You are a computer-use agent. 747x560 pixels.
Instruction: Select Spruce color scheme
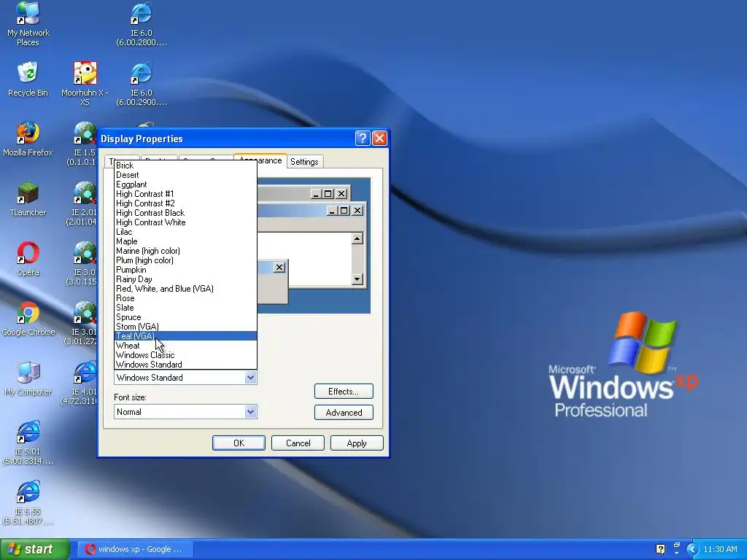click(x=186, y=317)
